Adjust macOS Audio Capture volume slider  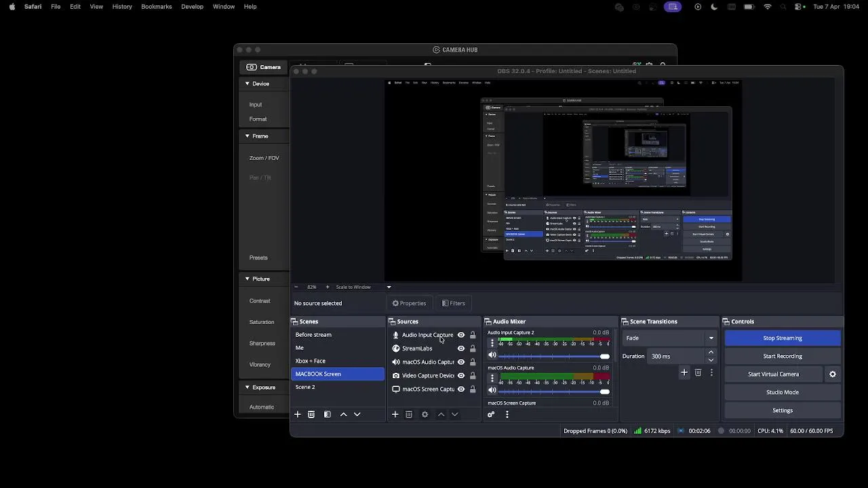click(554, 391)
